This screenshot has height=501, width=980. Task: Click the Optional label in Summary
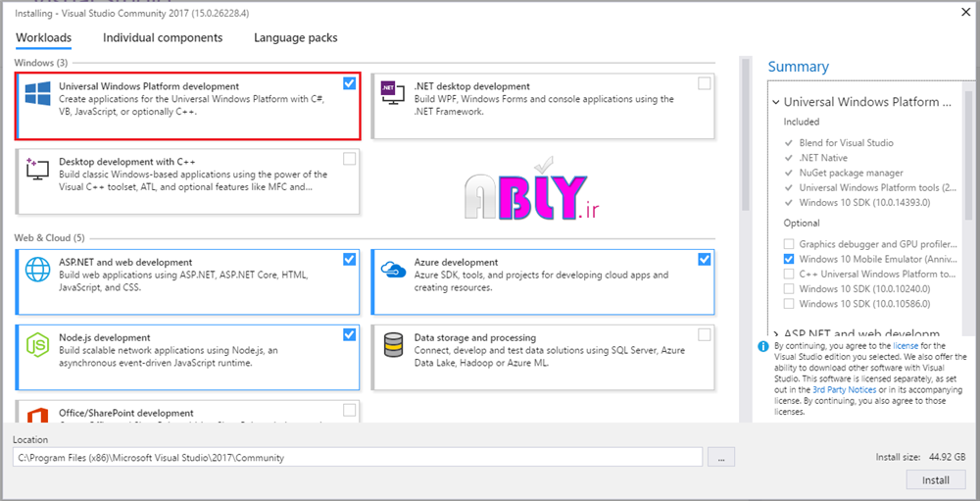coord(802,224)
